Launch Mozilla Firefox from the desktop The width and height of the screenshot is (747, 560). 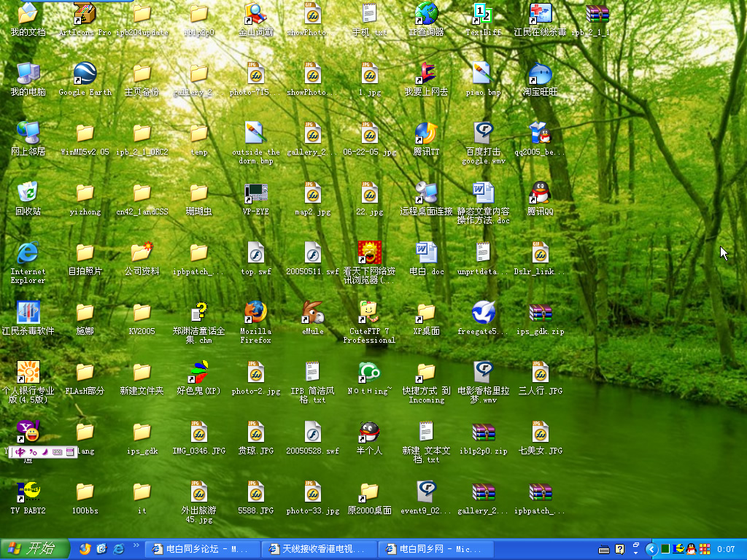tap(255, 312)
